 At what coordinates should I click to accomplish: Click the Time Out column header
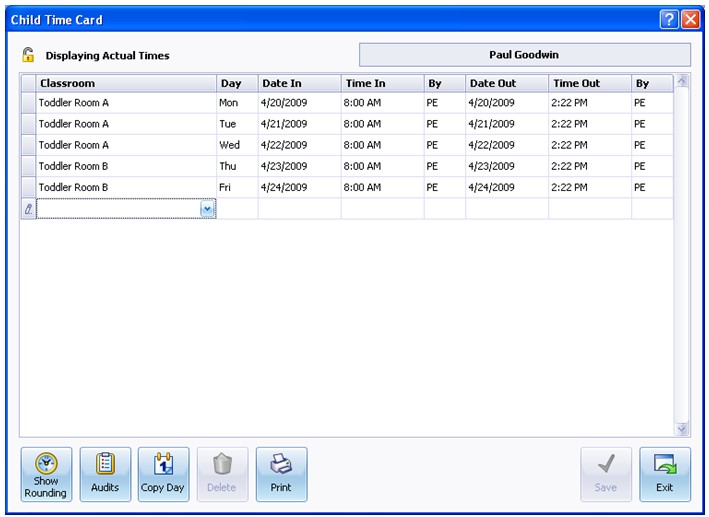[590, 84]
